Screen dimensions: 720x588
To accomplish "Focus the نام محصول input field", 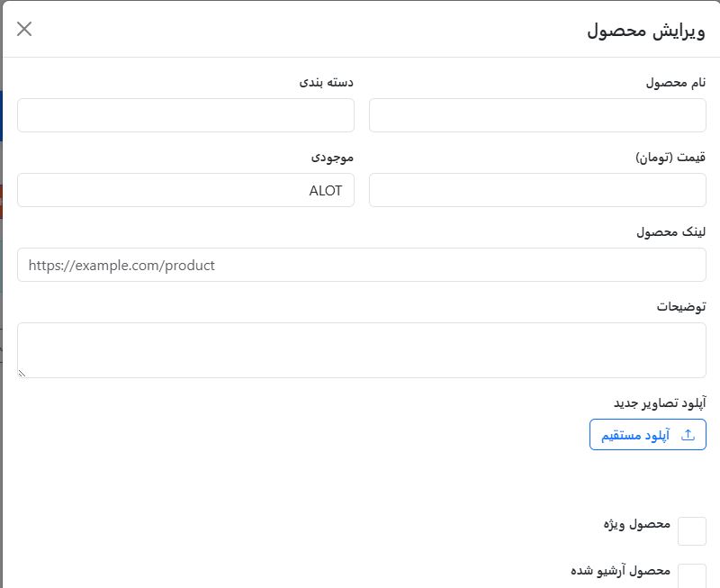I will click(x=537, y=116).
